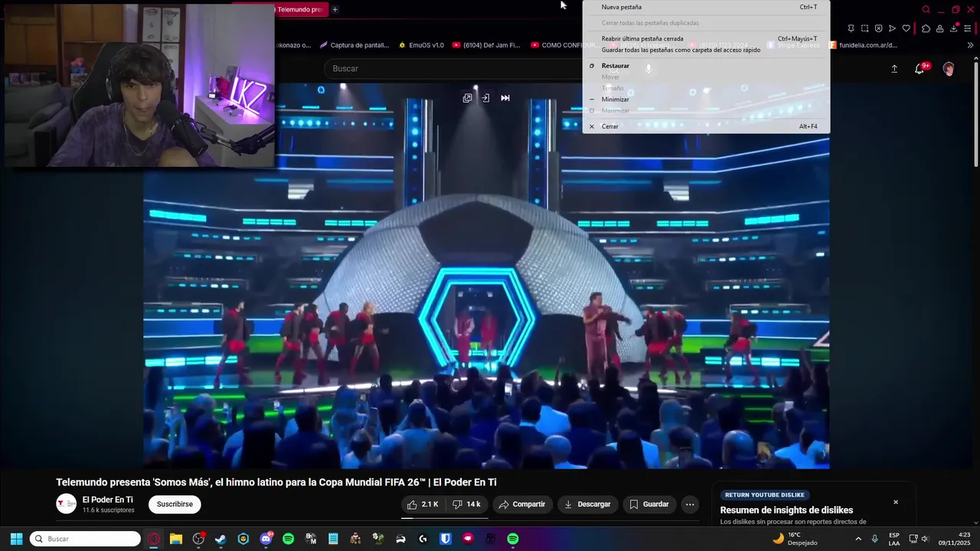Image resolution: width=980 pixels, height=551 pixels.
Task: Open the 'EmuOS v1.0' bookmark
Action: tap(421, 45)
